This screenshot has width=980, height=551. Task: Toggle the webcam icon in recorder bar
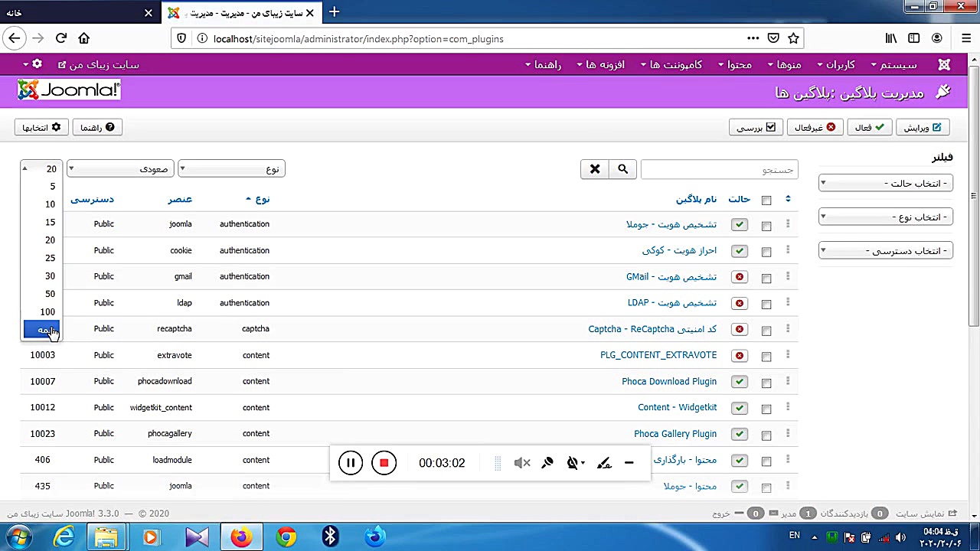pyautogui.click(x=573, y=463)
